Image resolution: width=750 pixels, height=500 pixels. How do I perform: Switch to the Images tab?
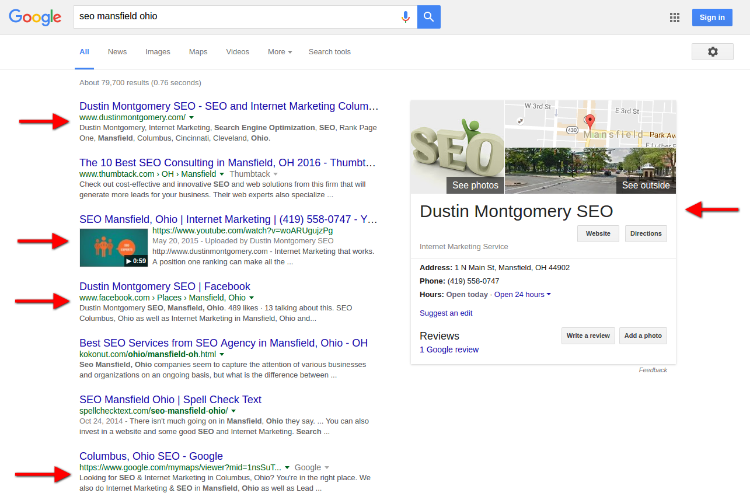pyautogui.click(x=158, y=52)
